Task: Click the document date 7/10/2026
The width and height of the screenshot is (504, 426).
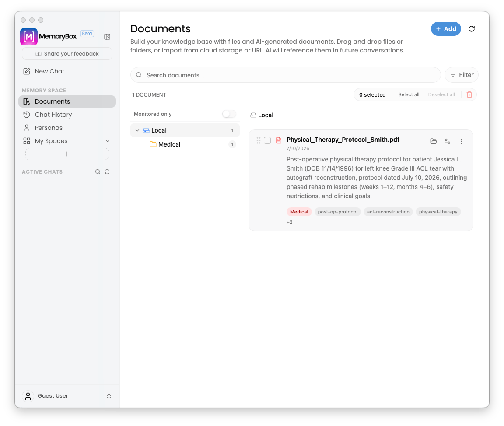Action: click(x=298, y=148)
